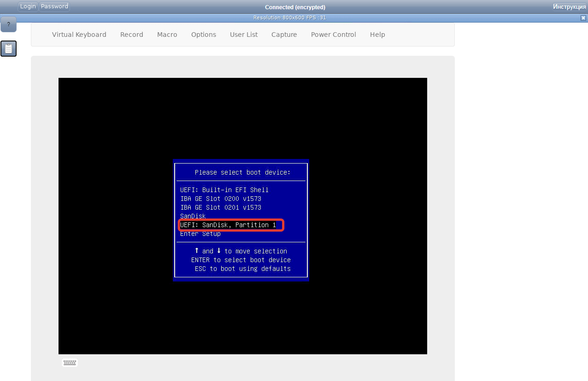
Task: Show the on-screen keyboard icon below console
Action: (70, 363)
